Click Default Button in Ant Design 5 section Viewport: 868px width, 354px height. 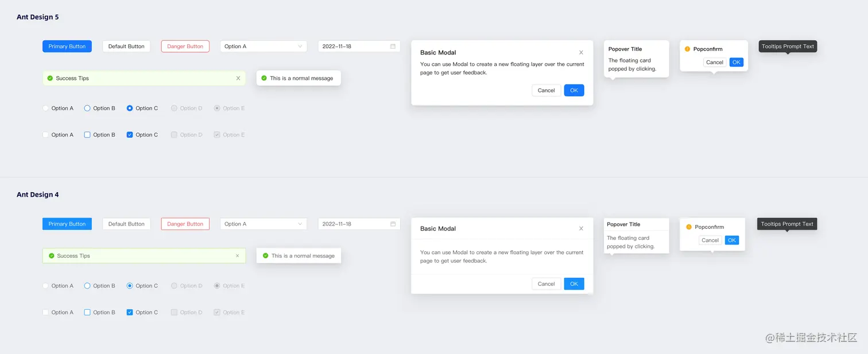(x=126, y=46)
